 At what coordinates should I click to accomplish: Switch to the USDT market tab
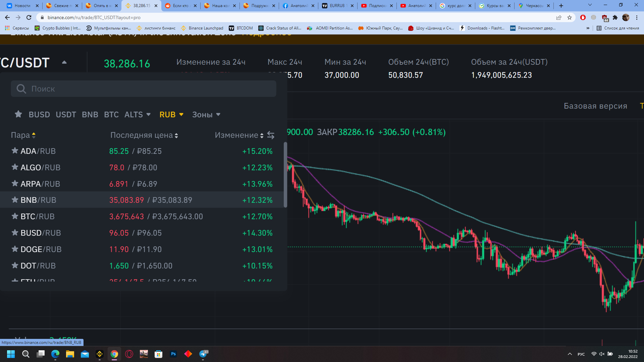[66, 115]
